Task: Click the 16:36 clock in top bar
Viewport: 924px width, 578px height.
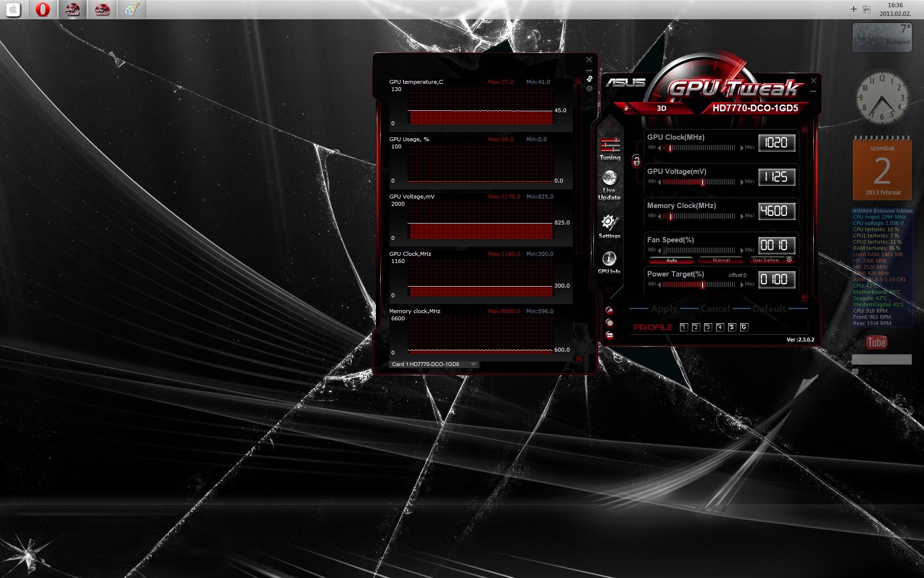Action: tap(895, 5)
